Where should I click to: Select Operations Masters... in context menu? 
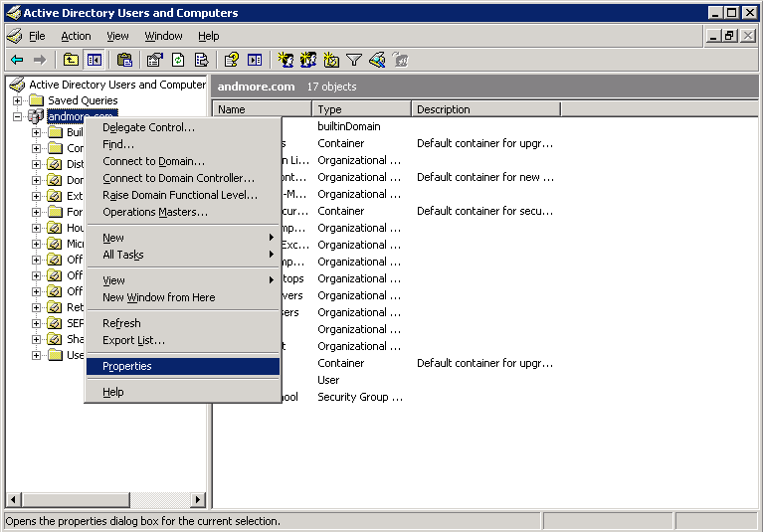[183, 212]
